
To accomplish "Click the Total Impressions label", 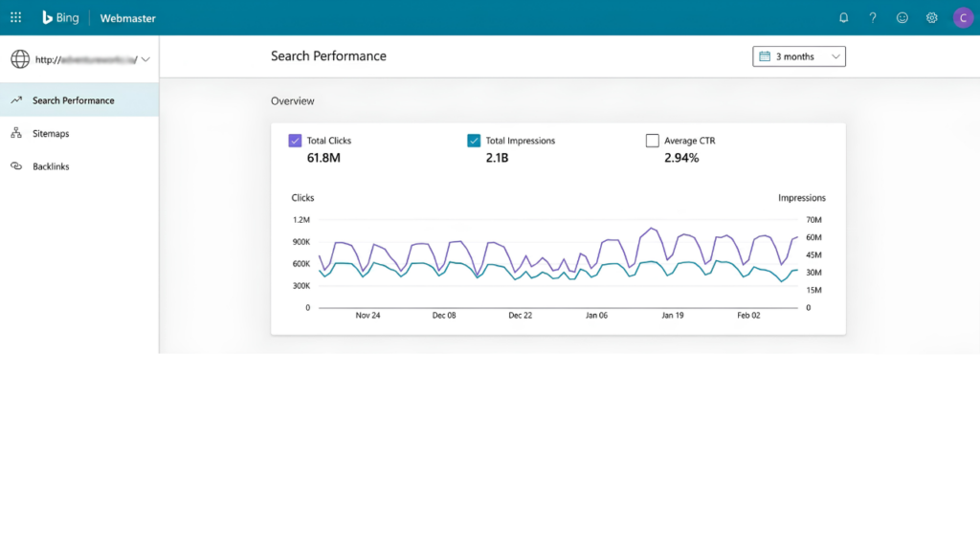I will point(520,141).
